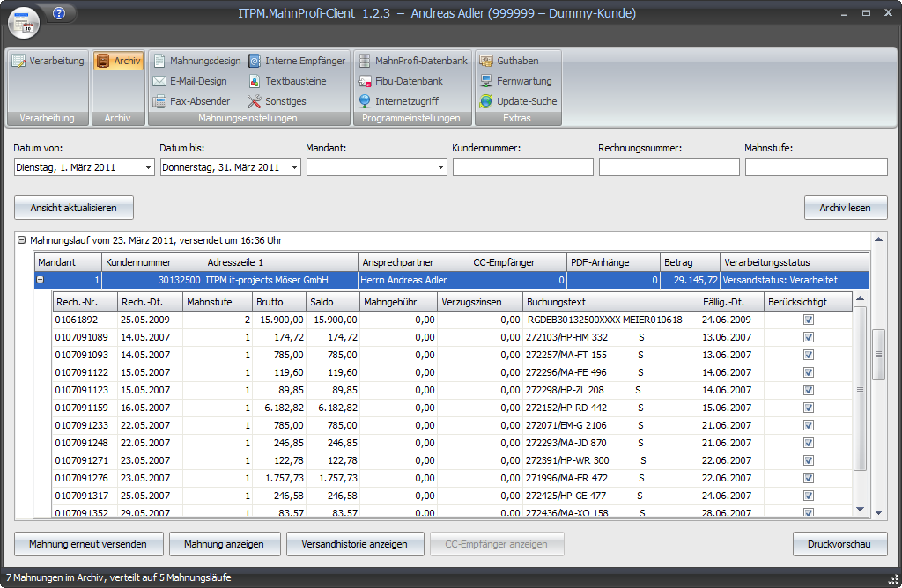The width and height of the screenshot is (902, 588).
Task: Open the Datum von date dropdown
Action: point(148,168)
